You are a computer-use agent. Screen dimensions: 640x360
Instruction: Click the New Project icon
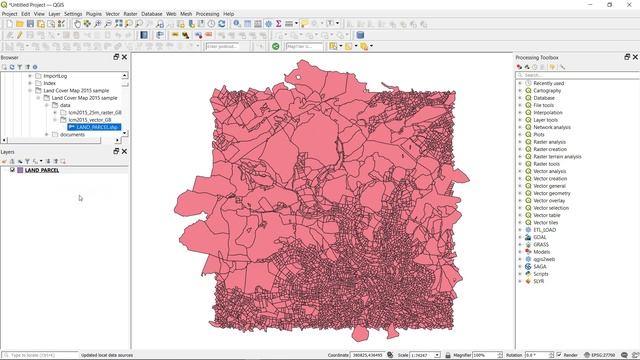click(x=9, y=24)
